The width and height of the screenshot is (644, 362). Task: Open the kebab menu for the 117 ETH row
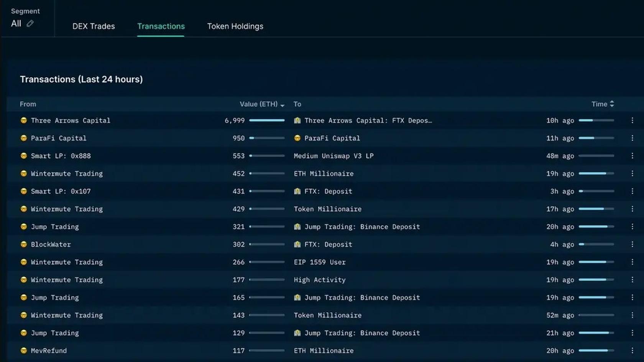(x=632, y=350)
